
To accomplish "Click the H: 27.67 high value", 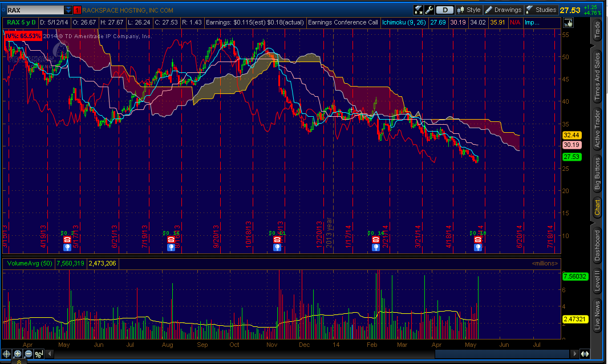I will [112, 22].
